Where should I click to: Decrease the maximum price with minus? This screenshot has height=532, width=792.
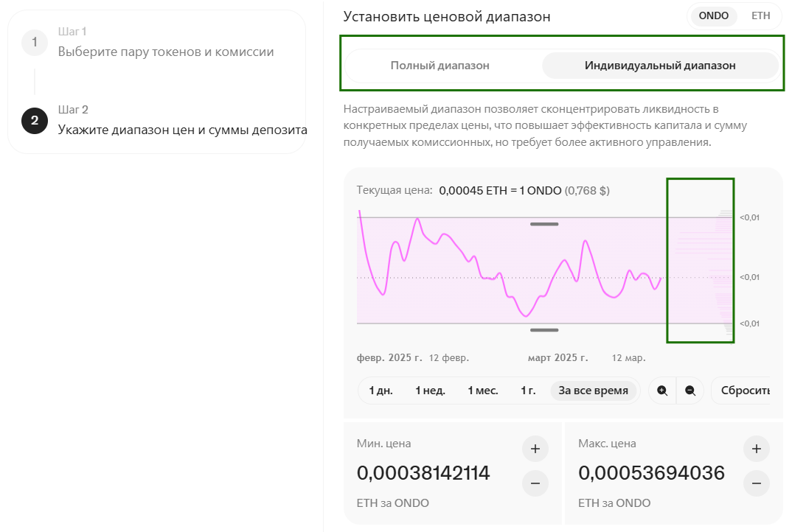tap(756, 483)
